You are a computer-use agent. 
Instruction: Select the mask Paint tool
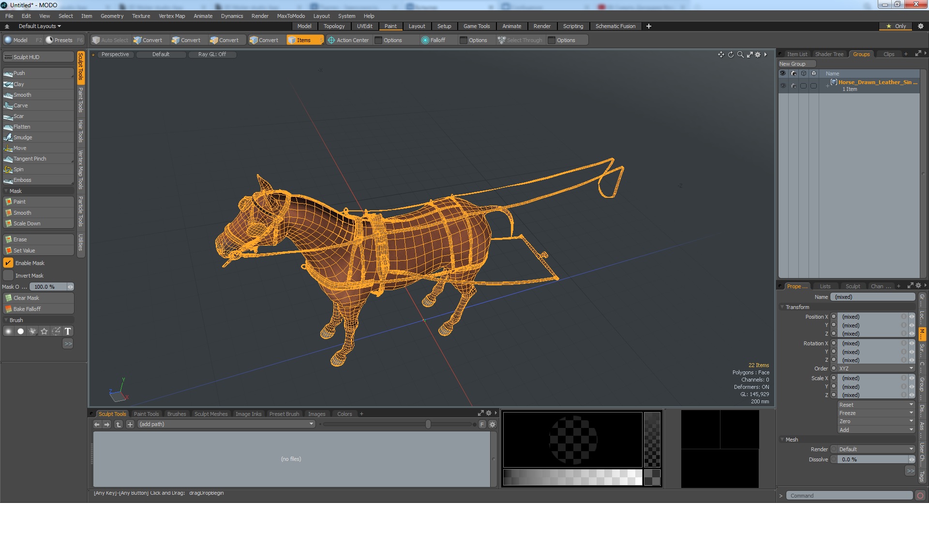click(x=38, y=202)
